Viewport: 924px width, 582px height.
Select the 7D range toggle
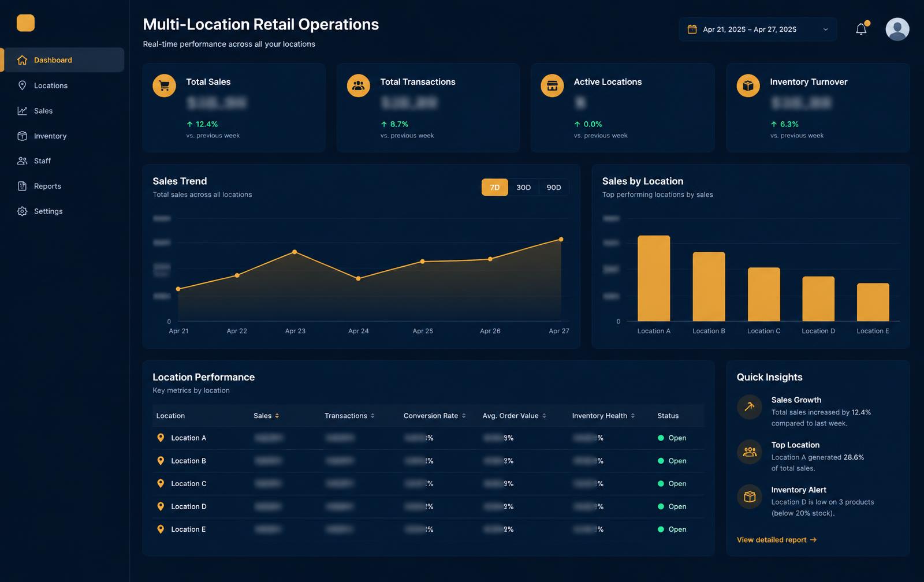495,187
